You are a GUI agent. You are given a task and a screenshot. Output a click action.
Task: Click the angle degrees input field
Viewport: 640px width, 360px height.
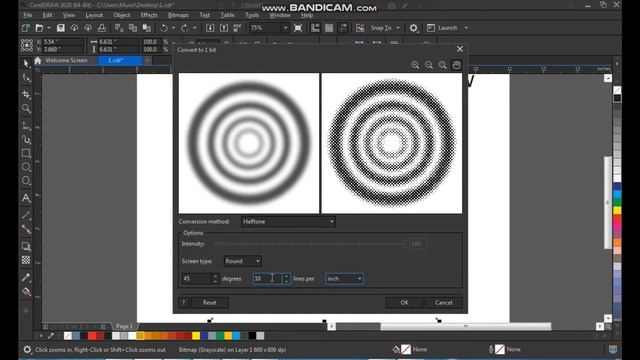click(197, 278)
